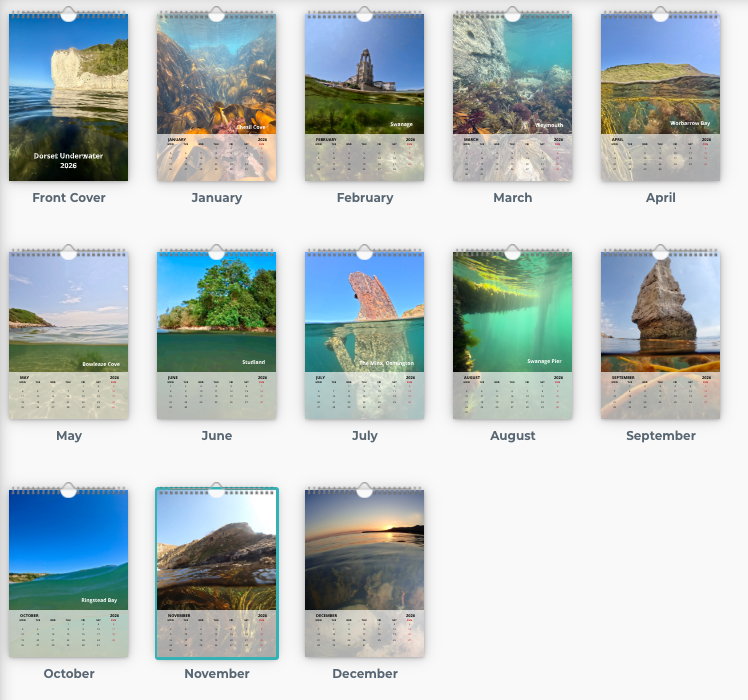
Task: Select the April Worbarrow Bay thumbnail
Action: pos(660,97)
